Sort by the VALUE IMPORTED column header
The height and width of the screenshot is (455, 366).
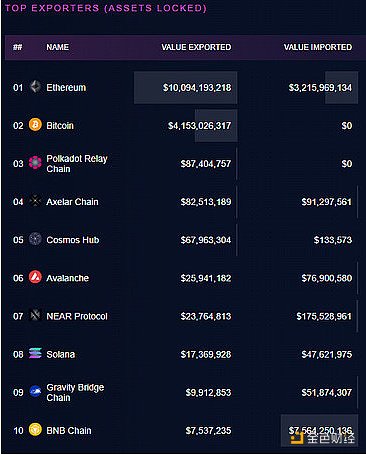[318, 47]
